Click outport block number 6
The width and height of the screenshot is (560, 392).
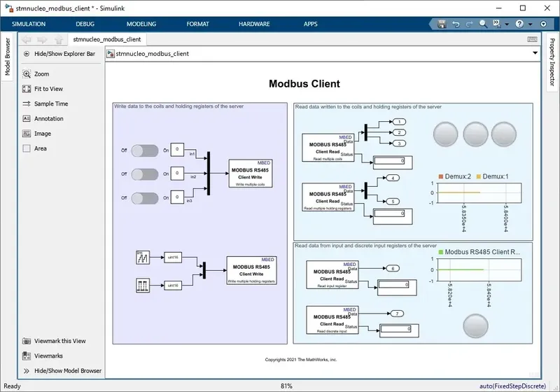[x=393, y=269]
